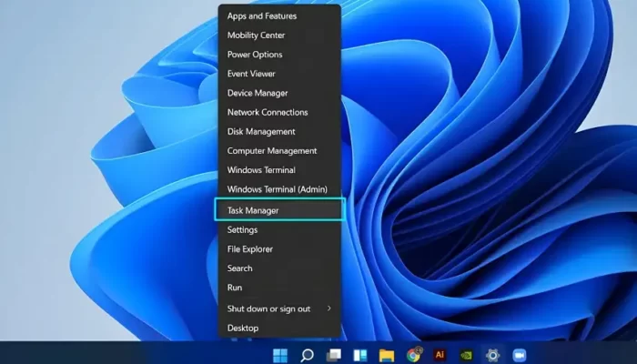Open Google Chrome from the taskbar
Viewport: 637px width, 364px height.
click(414, 355)
